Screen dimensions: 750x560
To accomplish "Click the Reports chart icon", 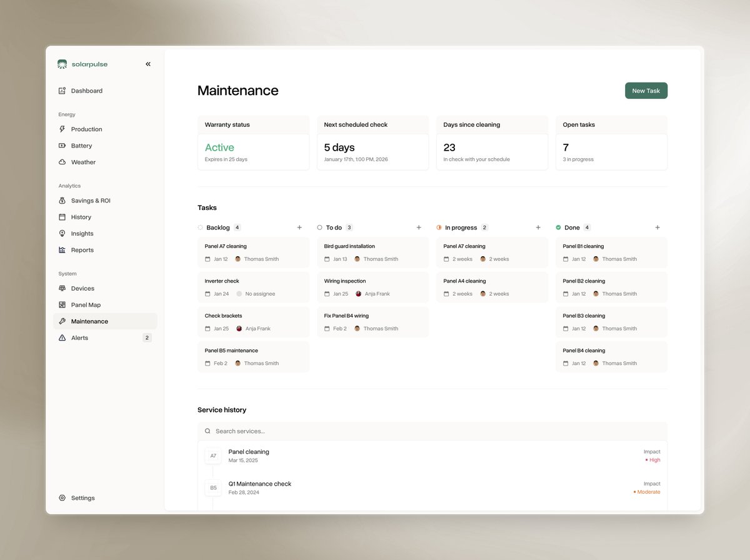I will click(62, 250).
